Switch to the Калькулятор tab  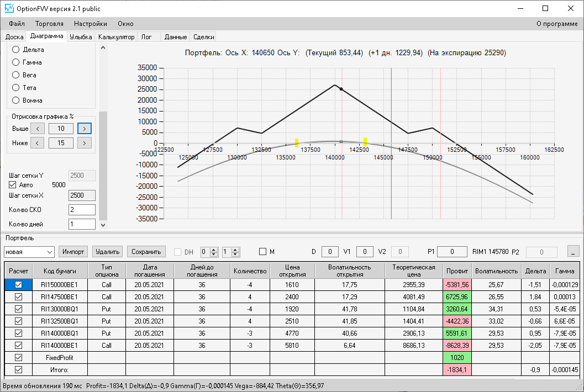[x=116, y=37]
